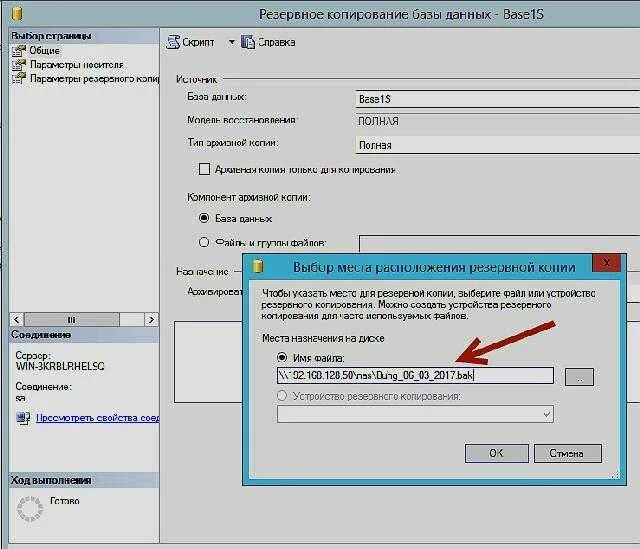Open the Тип архивной копии dropdown
The height and width of the screenshot is (549, 640).
(498, 145)
